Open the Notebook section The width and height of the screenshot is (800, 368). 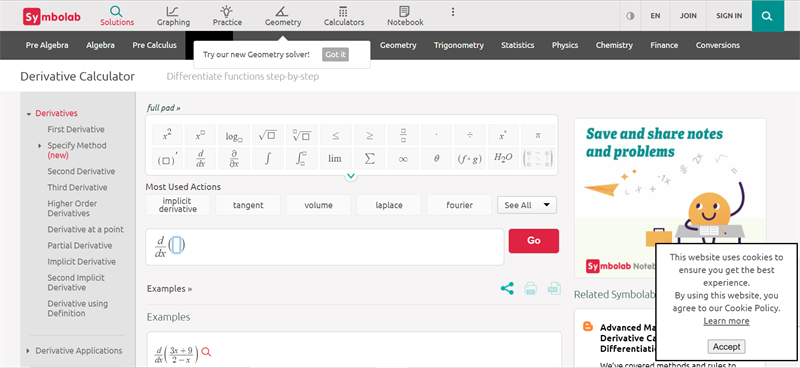[x=405, y=16]
